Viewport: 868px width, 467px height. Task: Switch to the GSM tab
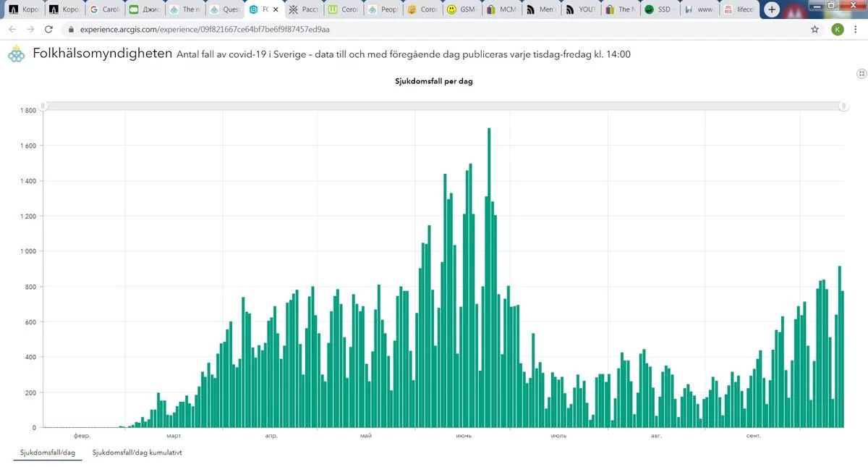click(x=461, y=10)
